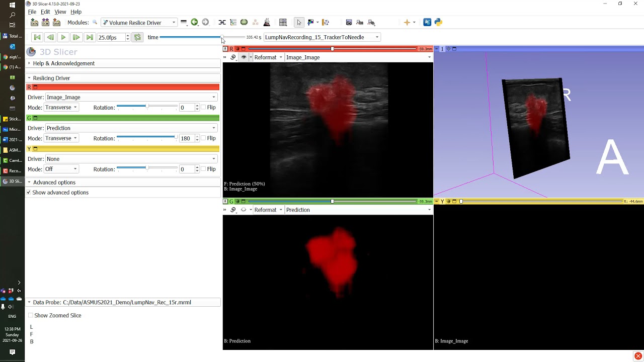Jump to first frame of the sequence

[37, 37]
